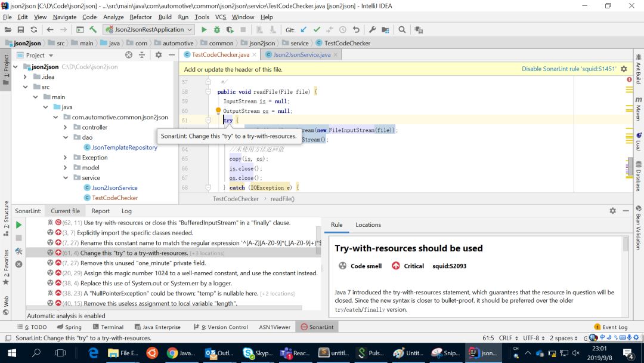Open SonarLint configure tools icon
The image size is (644, 363).
[18, 251]
